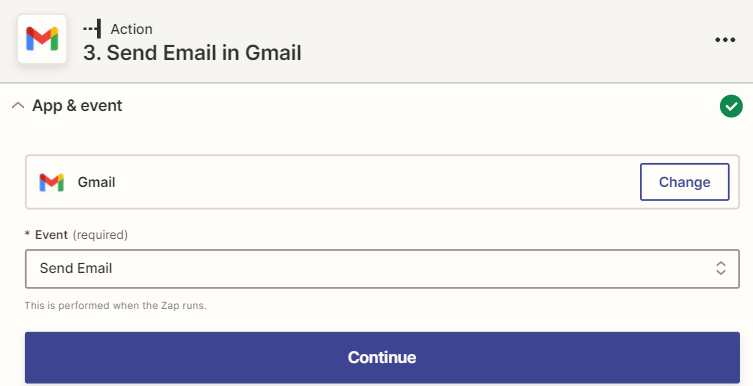The width and height of the screenshot is (753, 386).
Task: Click the Action label above step title
Action: 132,29
